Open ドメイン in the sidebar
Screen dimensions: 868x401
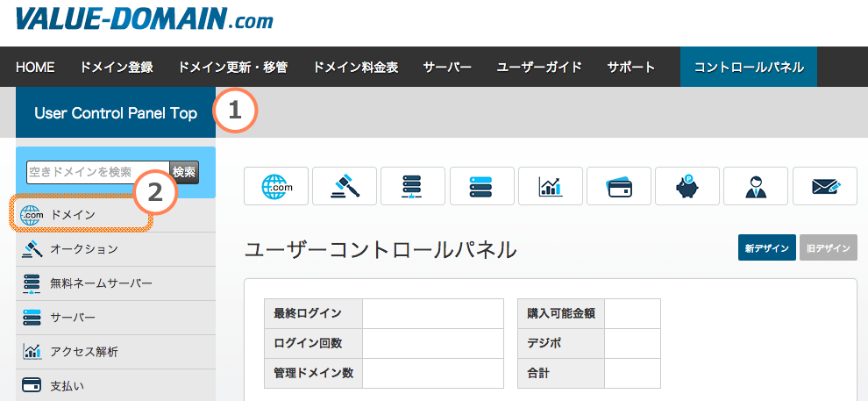coord(116,215)
